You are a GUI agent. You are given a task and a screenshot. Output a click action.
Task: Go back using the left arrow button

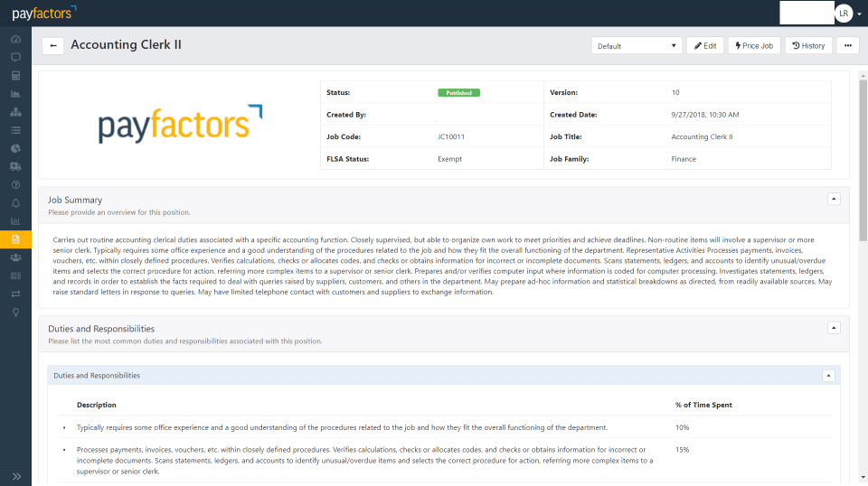click(x=53, y=46)
